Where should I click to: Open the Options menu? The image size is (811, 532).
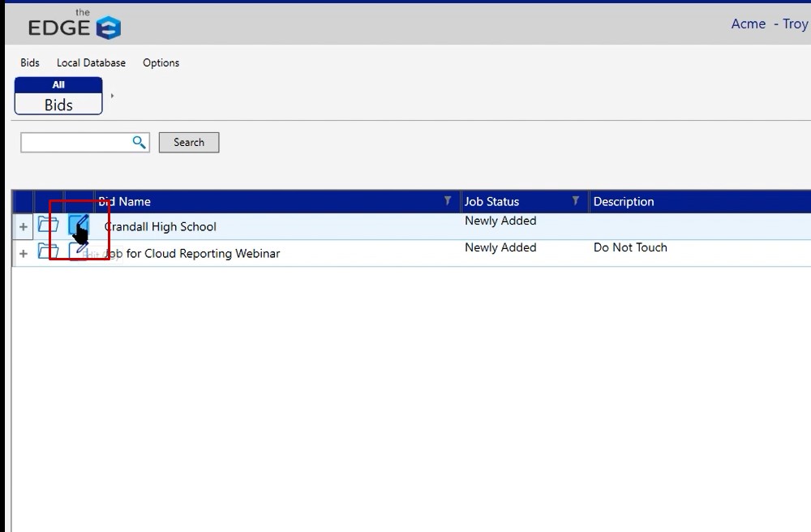pos(161,62)
